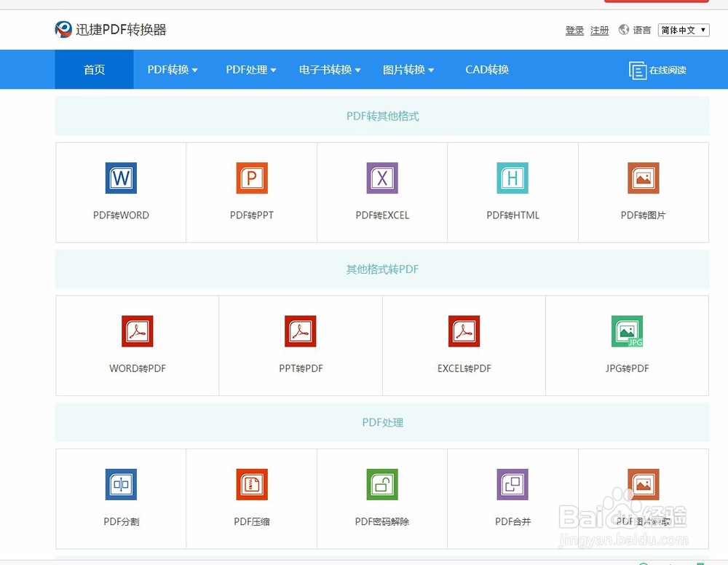728x565 pixels.
Task: Go to the 首页 tab
Action: 94,70
